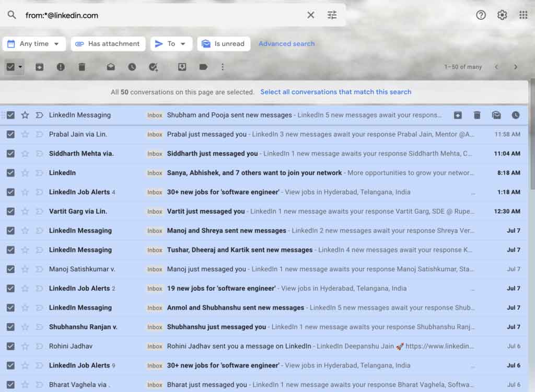The width and height of the screenshot is (535, 392).
Task: Open Manoj just messaged you email
Action: click(x=264, y=269)
